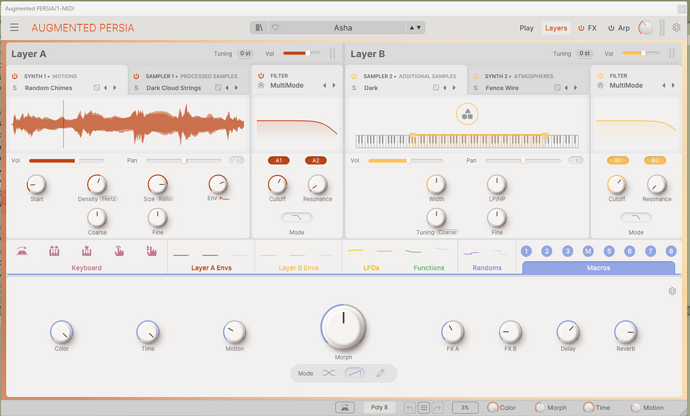The width and height of the screenshot is (690, 416).
Task: Toggle the Arp power button
Action: (611, 28)
